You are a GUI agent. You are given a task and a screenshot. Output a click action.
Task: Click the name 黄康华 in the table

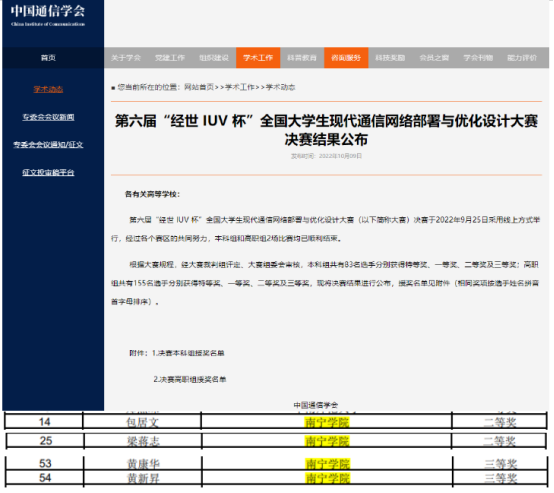click(x=143, y=464)
